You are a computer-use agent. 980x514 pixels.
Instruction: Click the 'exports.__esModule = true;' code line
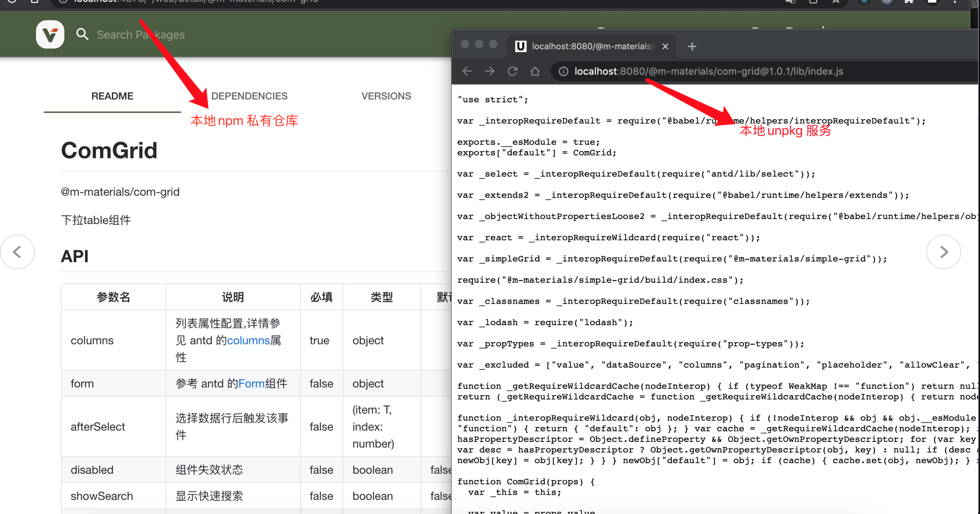coord(528,142)
